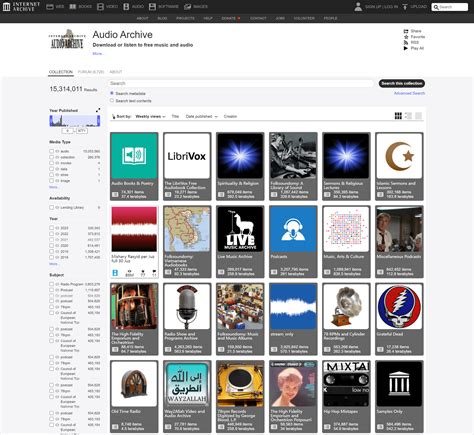The width and height of the screenshot is (474, 435).
Task: Check the 2022 year filter
Action: pyautogui.click(x=51, y=234)
